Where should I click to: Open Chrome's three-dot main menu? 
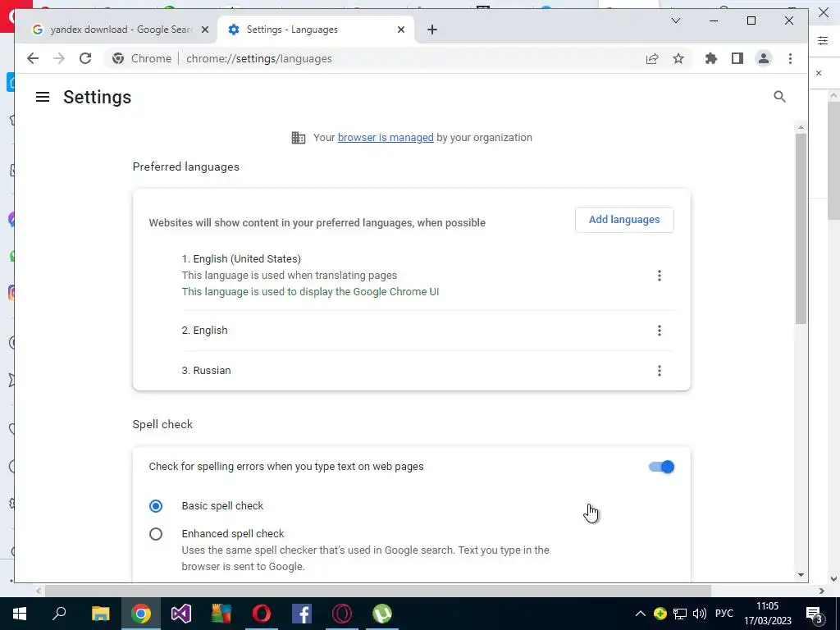pyautogui.click(x=790, y=58)
